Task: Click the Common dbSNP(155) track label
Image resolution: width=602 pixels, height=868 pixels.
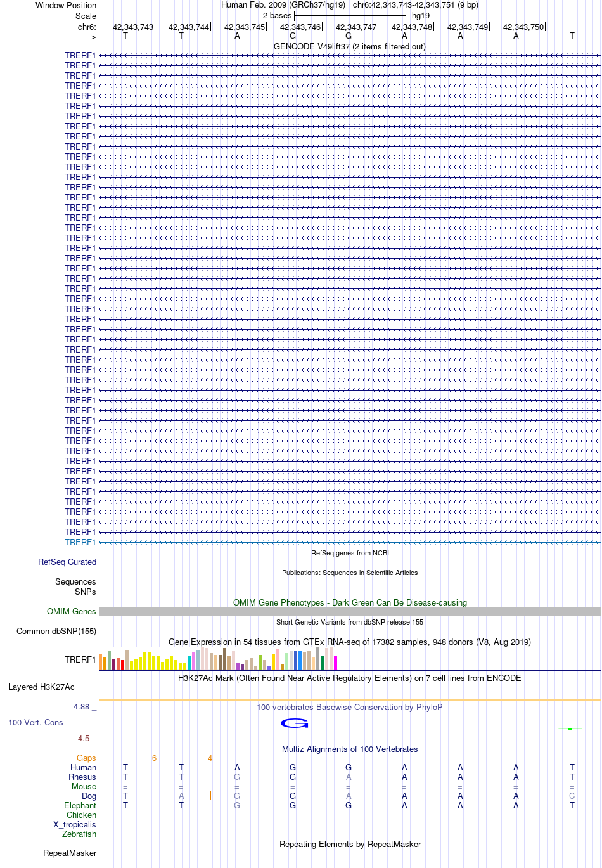Action: (x=56, y=632)
